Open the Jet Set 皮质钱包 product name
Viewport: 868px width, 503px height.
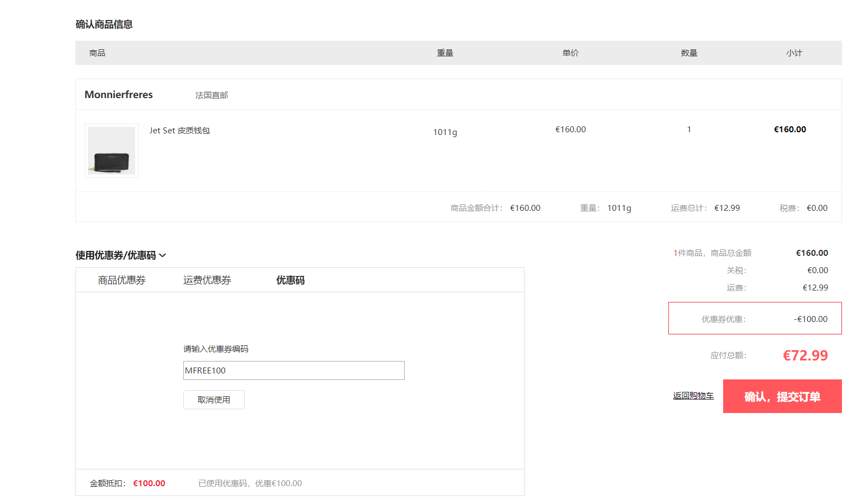[x=180, y=131]
